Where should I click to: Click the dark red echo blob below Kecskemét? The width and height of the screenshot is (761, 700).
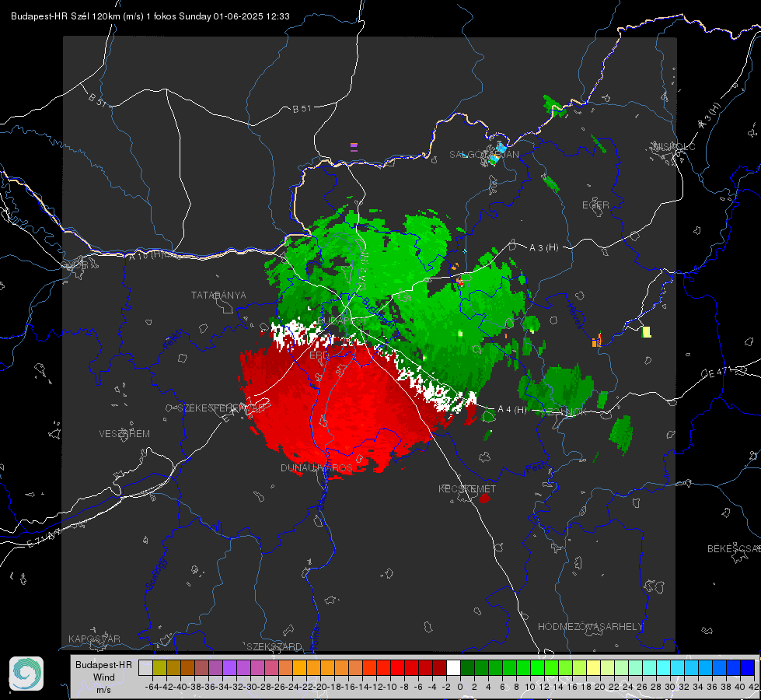(484, 499)
